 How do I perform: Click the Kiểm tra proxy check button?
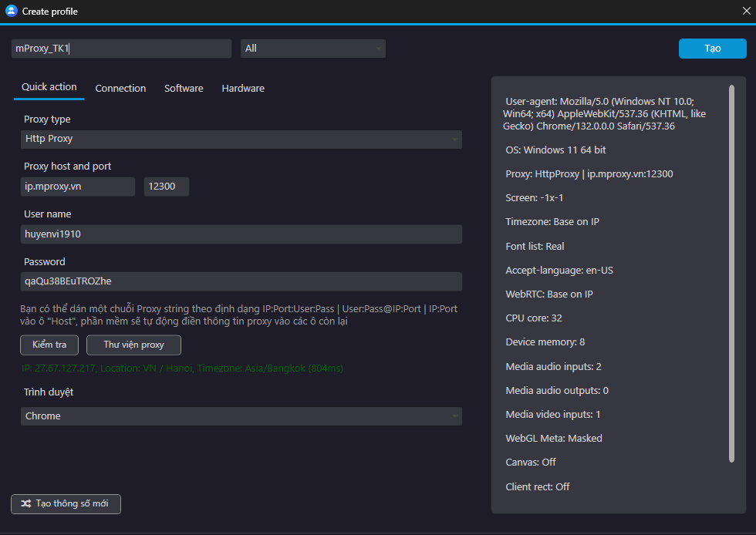click(x=49, y=345)
